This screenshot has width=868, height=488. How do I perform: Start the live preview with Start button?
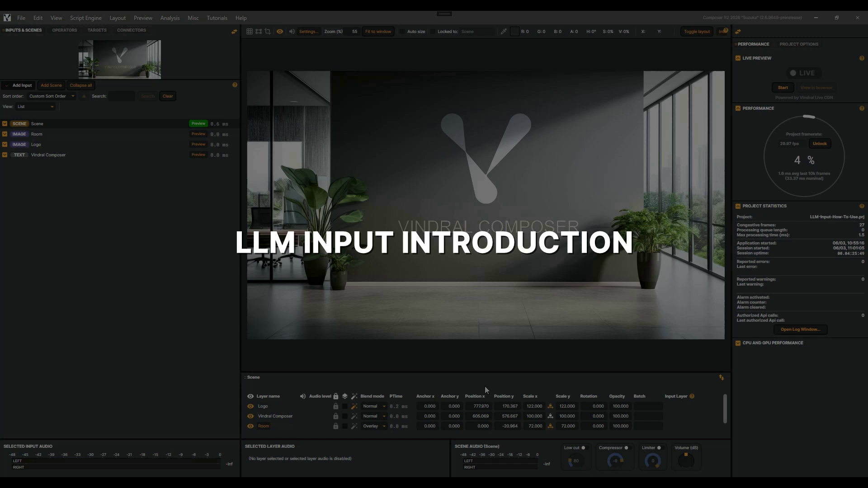[783, 88]
